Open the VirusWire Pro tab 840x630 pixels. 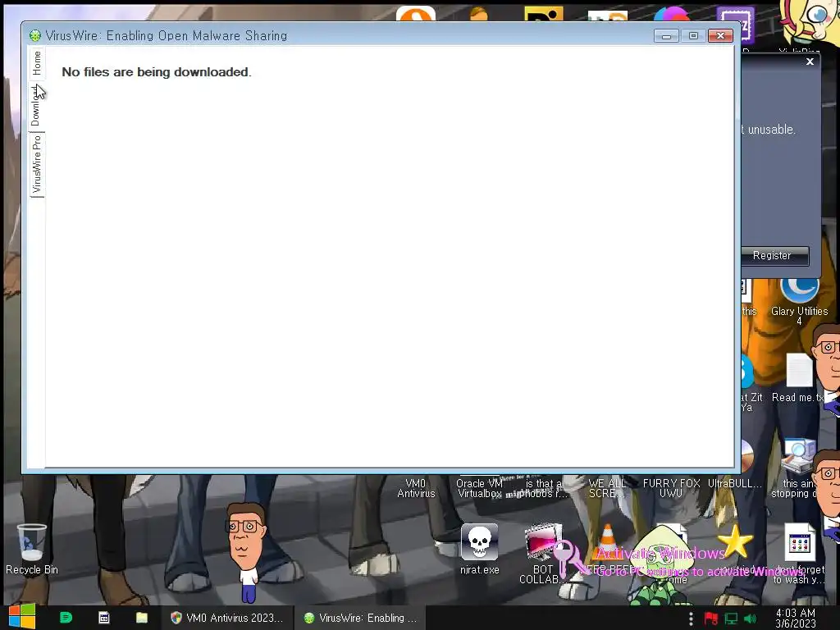tap(36, 164)
